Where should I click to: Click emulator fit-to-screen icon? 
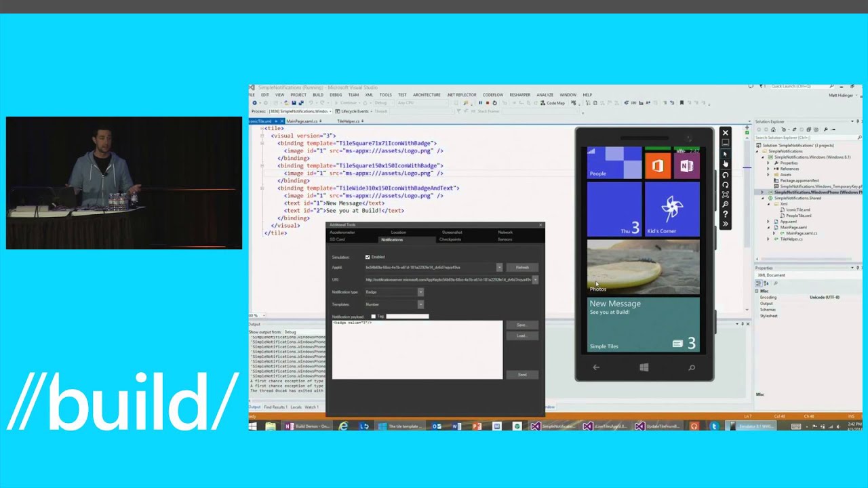(x=725, y=195)
